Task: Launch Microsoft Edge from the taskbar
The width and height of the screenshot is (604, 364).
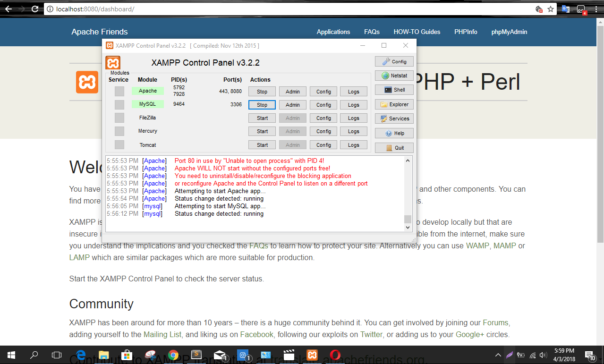Action: click(x=81, y=355)
